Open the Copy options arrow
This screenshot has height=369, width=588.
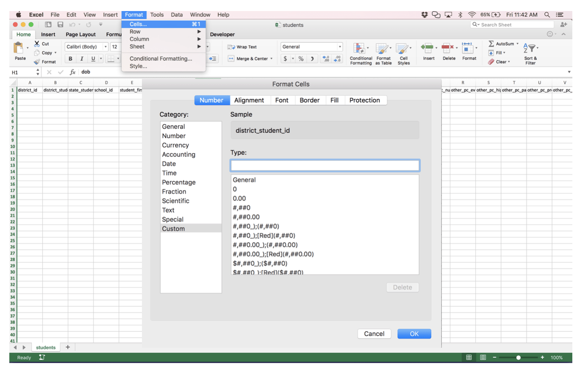tap(55, 53)
